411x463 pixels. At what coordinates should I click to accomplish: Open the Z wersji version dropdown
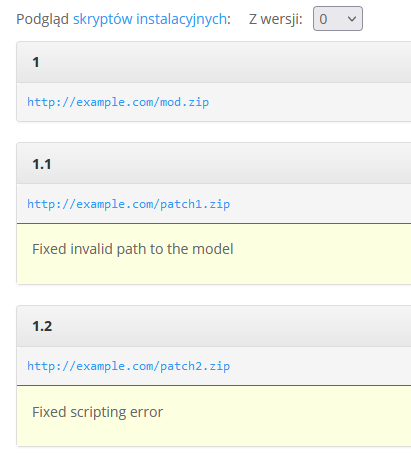[338, 19]
